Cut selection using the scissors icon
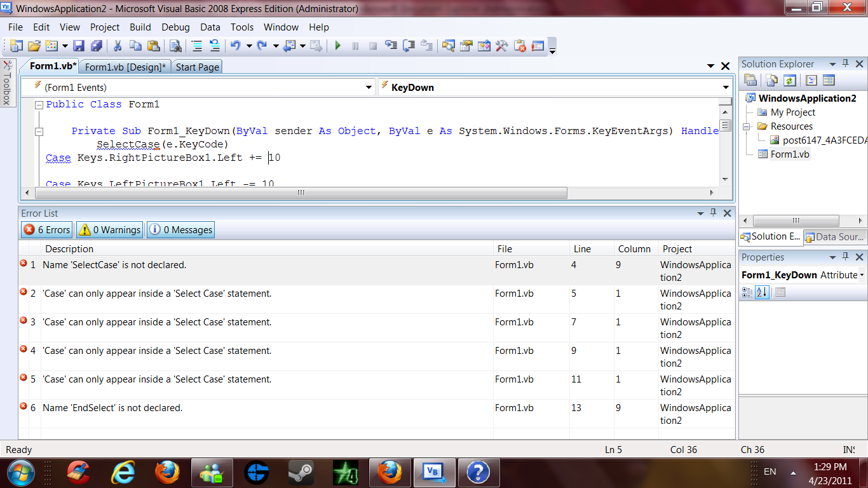 click(x=118, y=46)
